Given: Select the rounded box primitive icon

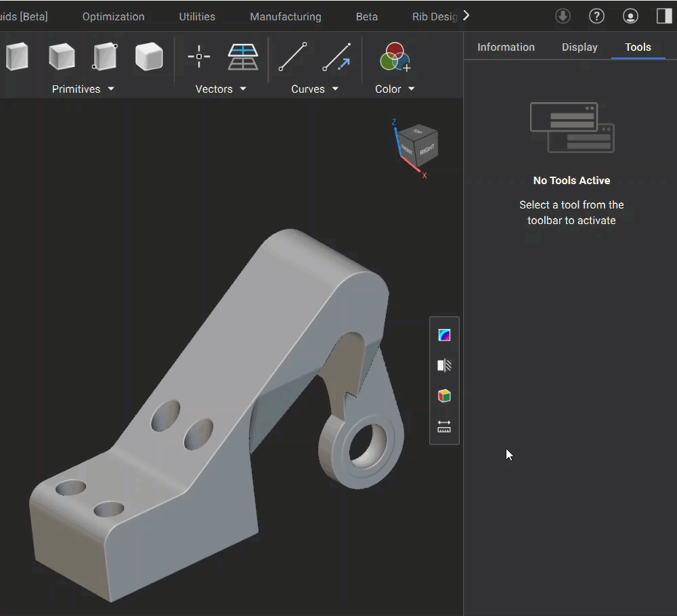Looking at the screenshot, I should (149, 57).
